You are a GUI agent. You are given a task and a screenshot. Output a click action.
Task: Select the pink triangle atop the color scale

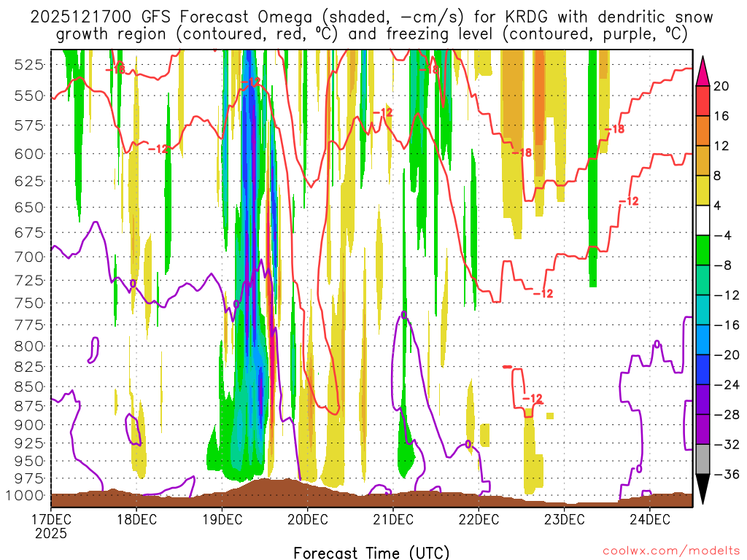pyautogui.click(x=703, y=70)
